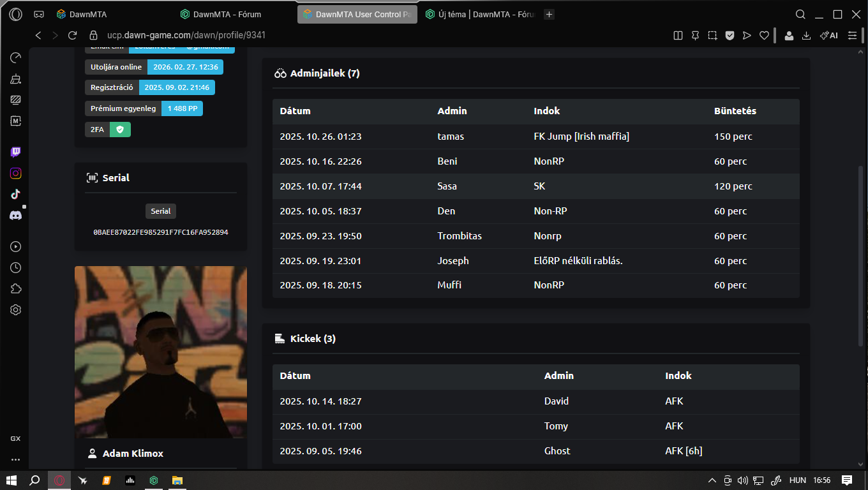Toggle the ad blocker shield icon

pyautogui.click(x=730, y=36)
